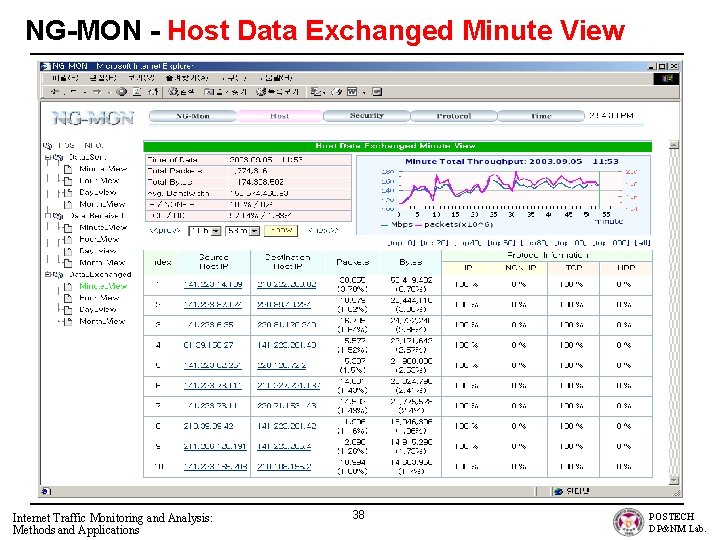Click the browser Forward arrow button
Screen dimensions: 720x540
click(x=97, y=92)
